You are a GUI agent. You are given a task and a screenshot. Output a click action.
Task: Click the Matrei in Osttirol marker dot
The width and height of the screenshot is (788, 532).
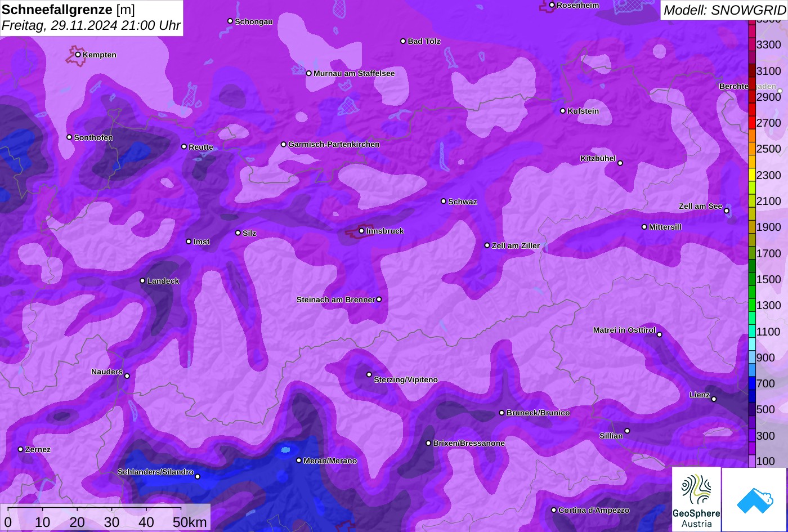point(660,334)
